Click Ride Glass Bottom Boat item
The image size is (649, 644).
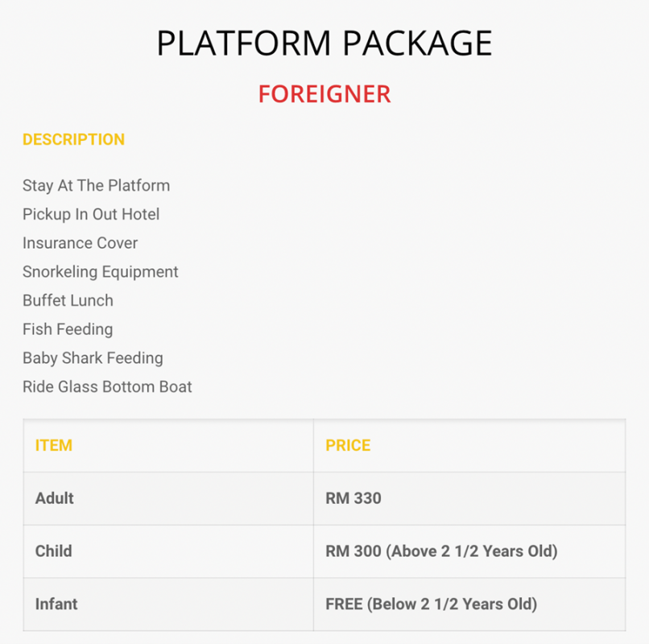point(107,386)
